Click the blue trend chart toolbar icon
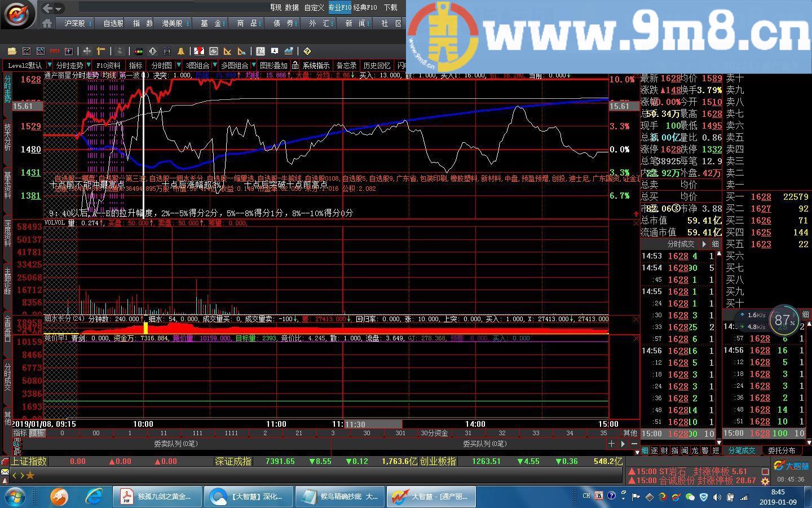 289,51
